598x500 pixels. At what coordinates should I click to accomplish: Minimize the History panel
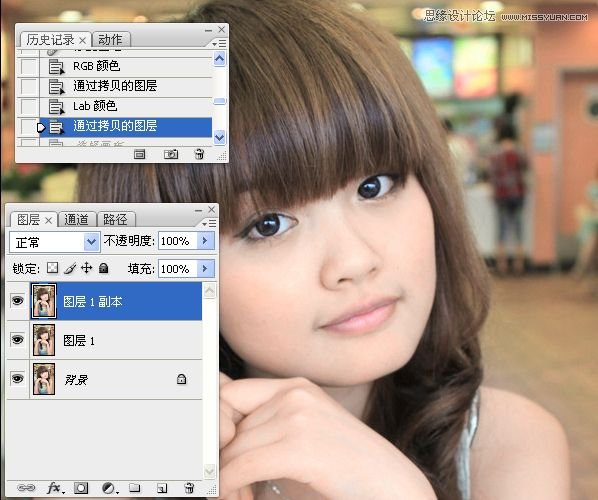pos(209,31)
